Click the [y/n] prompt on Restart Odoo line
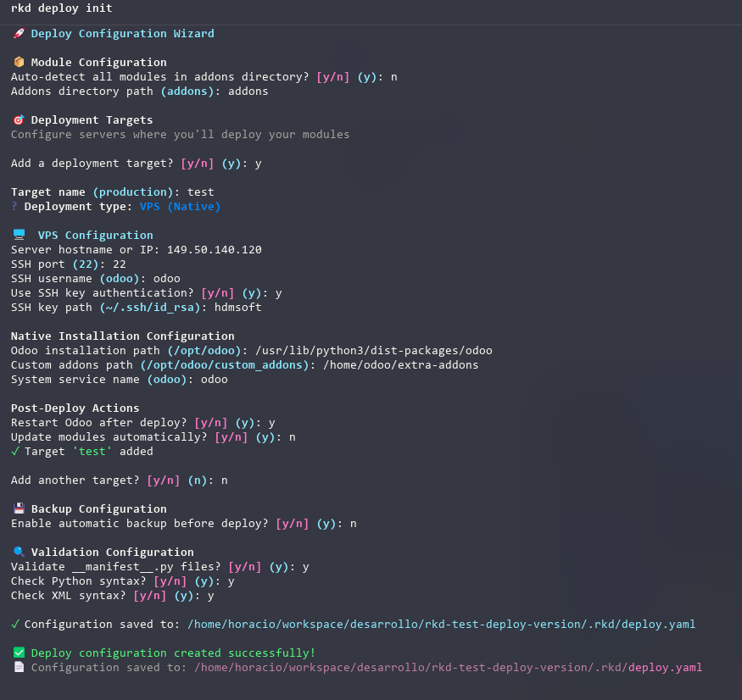742x700 pixels. click(210, 423)
